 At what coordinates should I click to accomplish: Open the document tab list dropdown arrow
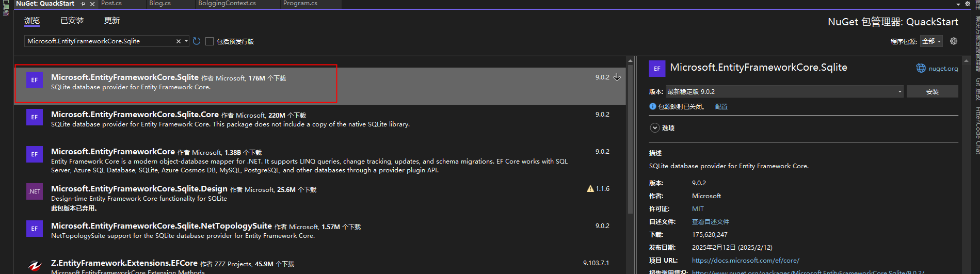(x=958, y=4)
